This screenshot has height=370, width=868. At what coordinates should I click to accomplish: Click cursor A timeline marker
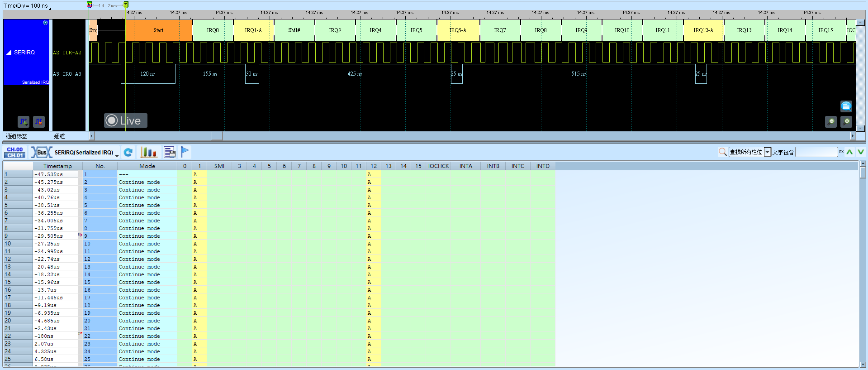tap(89, 5)
